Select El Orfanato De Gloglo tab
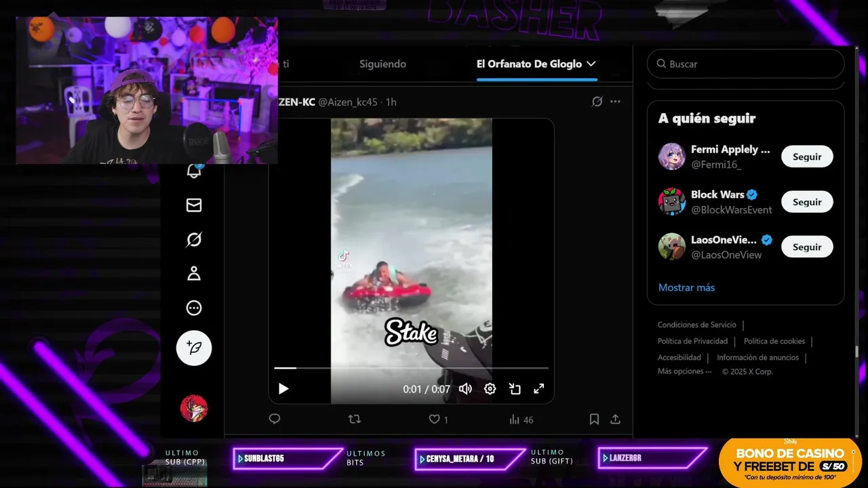Image resolution: width=868 pixels, height=488 pixels. [529, 64]
